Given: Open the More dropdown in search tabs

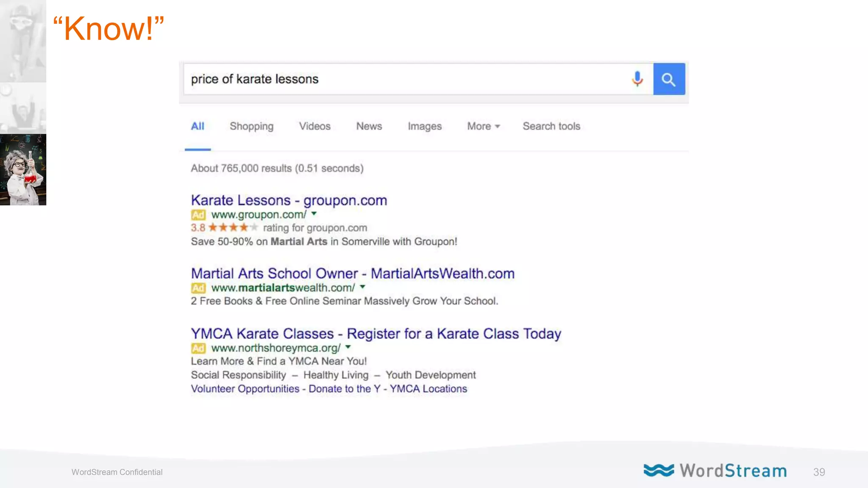Looking at the screenshot, I should (x=483, y=126).
